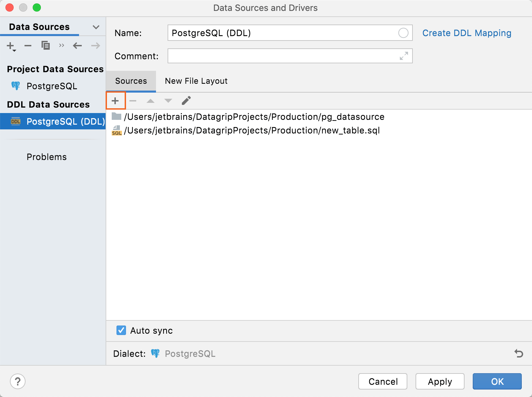This screenshot has width=532, height=397.
Task: Select the PostgreSQL project data source
Action: [52, 86]
